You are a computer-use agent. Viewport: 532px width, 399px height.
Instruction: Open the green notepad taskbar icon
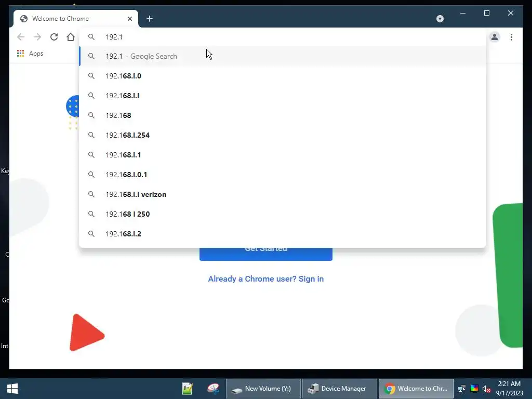coord(188,389)
